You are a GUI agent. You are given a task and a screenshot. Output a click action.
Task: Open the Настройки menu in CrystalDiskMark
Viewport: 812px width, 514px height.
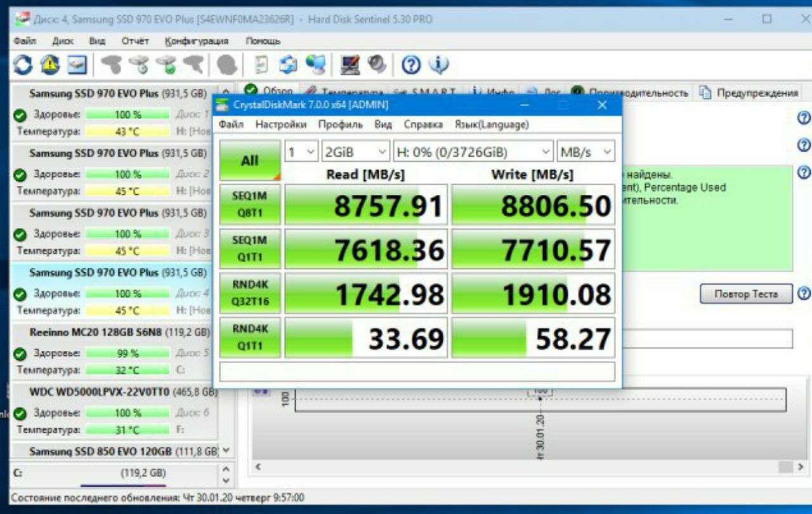click(280, 124)
